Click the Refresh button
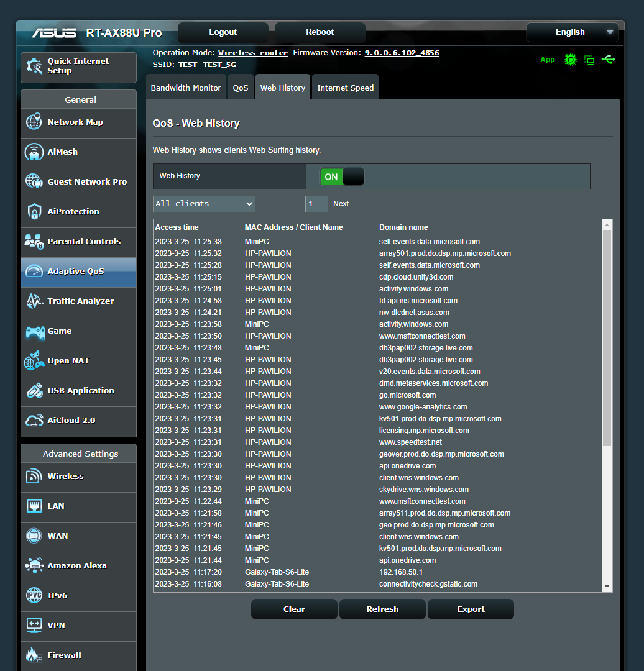The width and height of the screenshot is (644, 671). (x=382, y=609)
